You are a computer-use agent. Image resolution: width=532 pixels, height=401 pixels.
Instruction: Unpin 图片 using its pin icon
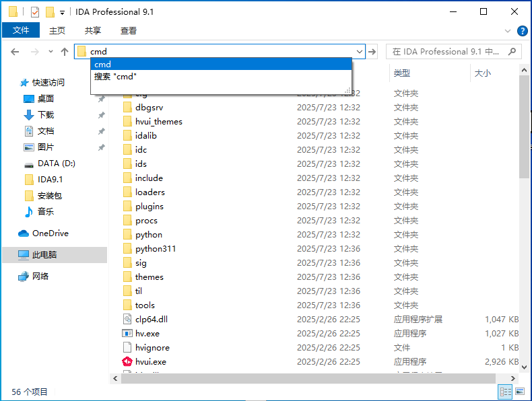click(101, 147)
